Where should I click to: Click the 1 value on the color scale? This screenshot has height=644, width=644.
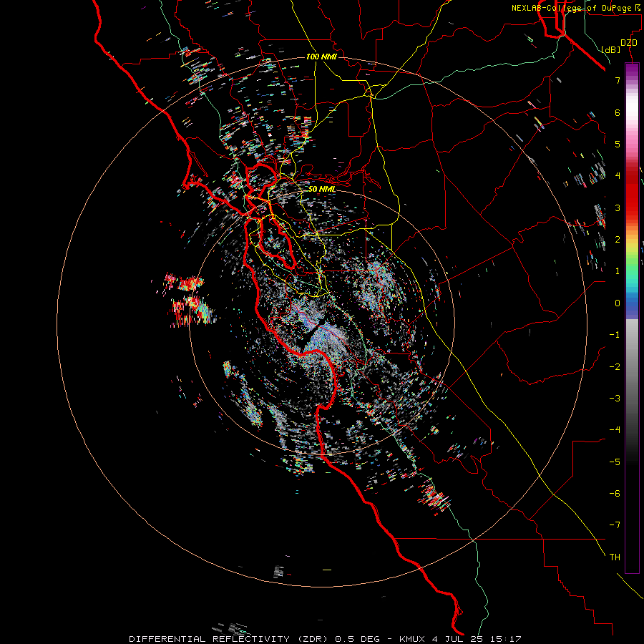tap(618, 271)
